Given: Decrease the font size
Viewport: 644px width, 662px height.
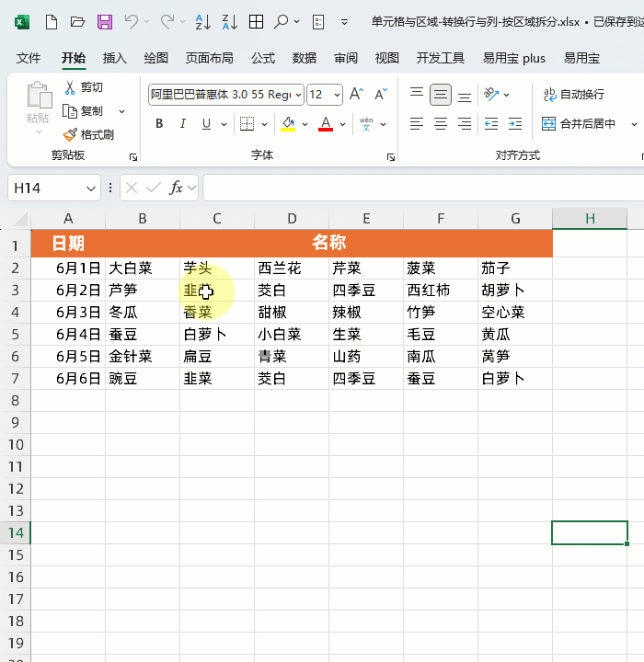Looking at the screenshot, I should tap(381, 94).
